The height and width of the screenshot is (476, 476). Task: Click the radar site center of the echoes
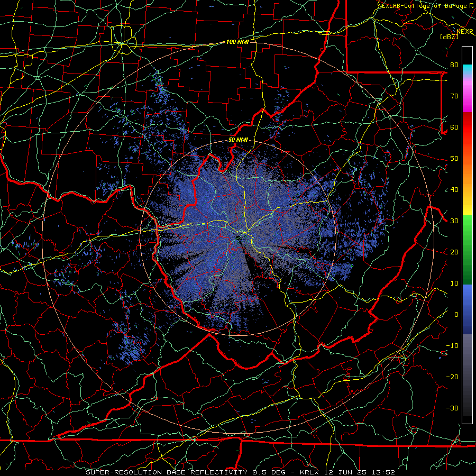click(x=239, y=237)
